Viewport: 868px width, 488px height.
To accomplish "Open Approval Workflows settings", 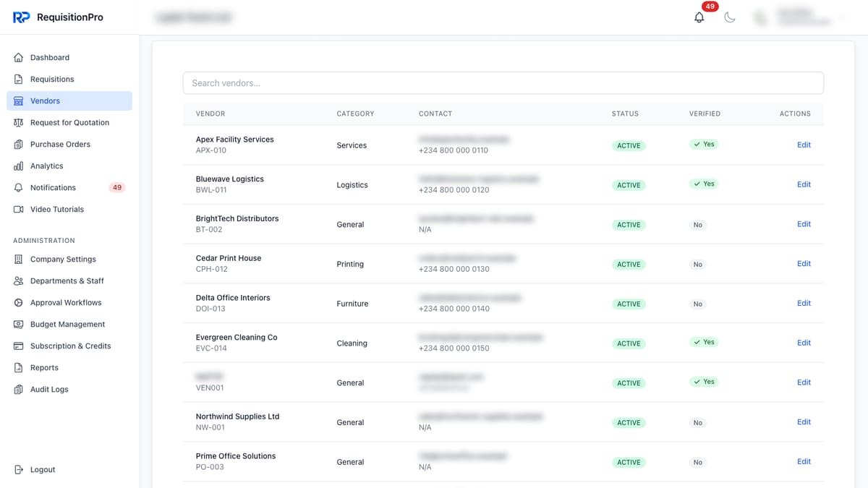I will coord(69,303).
